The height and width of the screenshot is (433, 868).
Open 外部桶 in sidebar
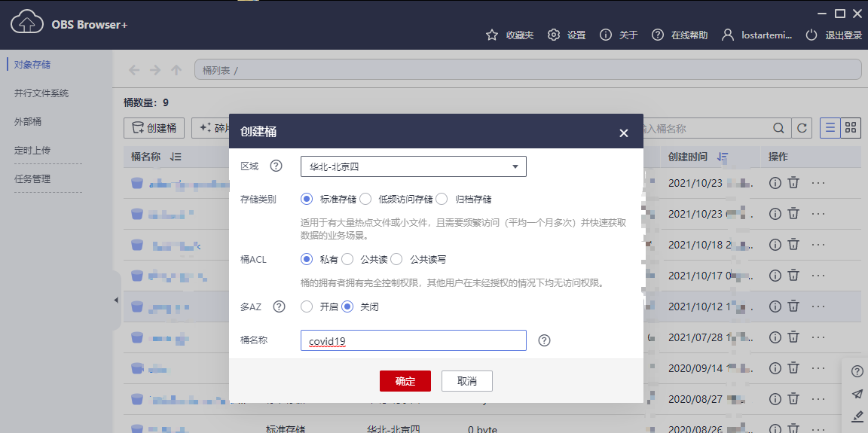[x=28, y=122]
